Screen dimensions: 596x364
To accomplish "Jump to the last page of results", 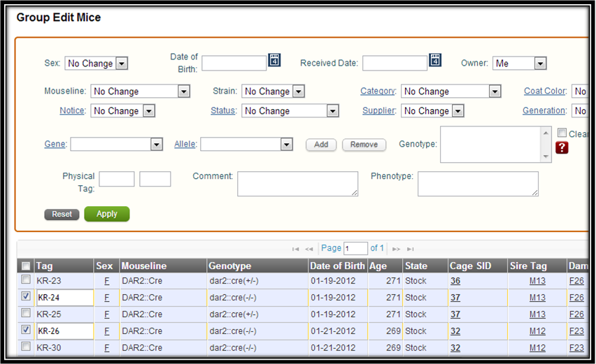I will pos(411,249).
